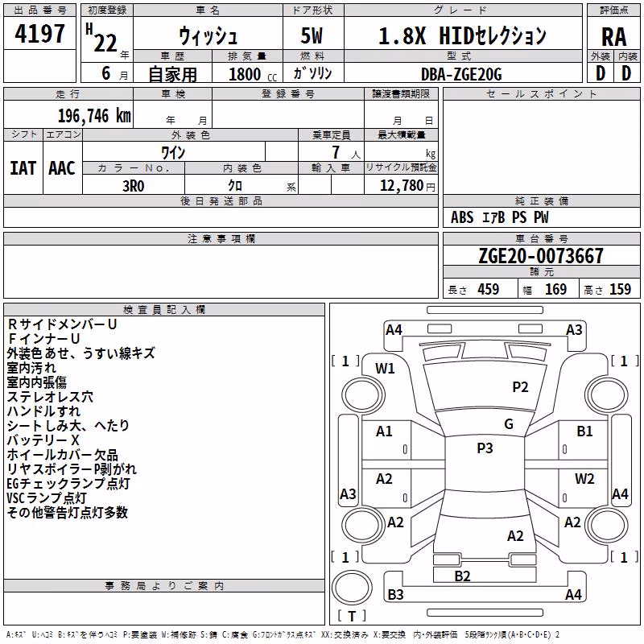Select the lot number 4197
Image resolution: width=644 pixels, height=644 pixels.
(39, 34)
